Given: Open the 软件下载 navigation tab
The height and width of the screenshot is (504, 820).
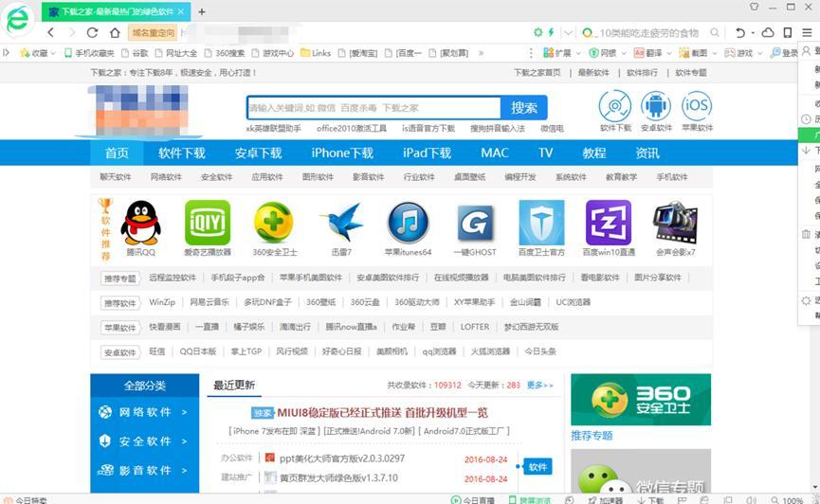Looking at the screenshot, I should point(181,153).
